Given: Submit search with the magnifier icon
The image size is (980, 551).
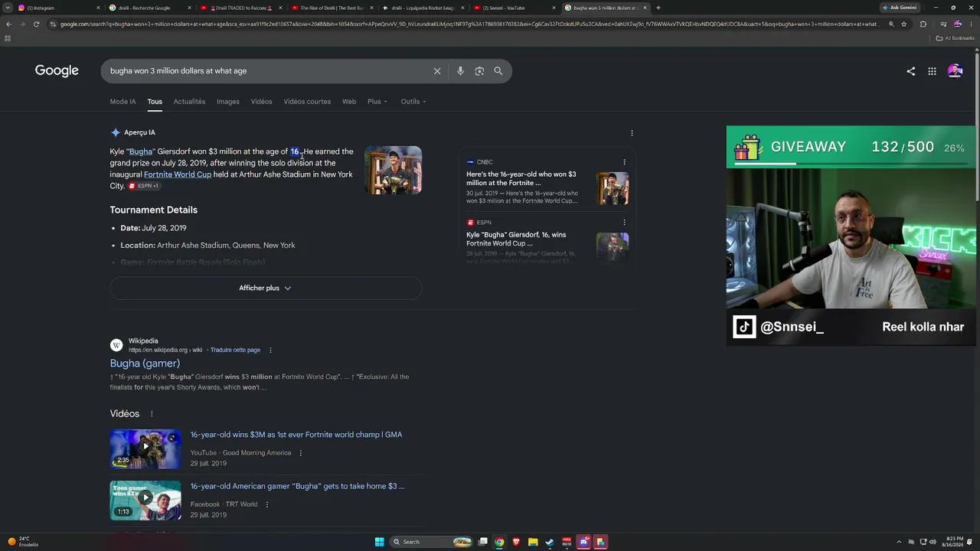Looking at the screenshot, I should point(498,71).
